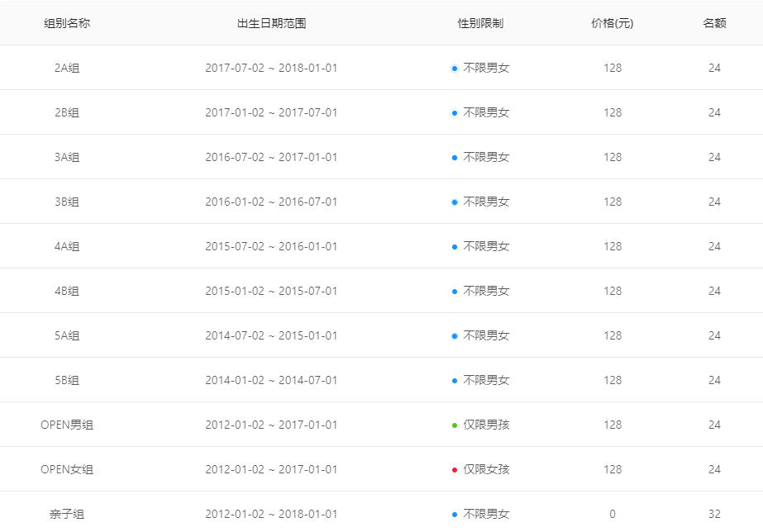The height and width of the screenshot is (532, 763).
Task: Click the green dot beside 仅限男孩
Action: 455,425
